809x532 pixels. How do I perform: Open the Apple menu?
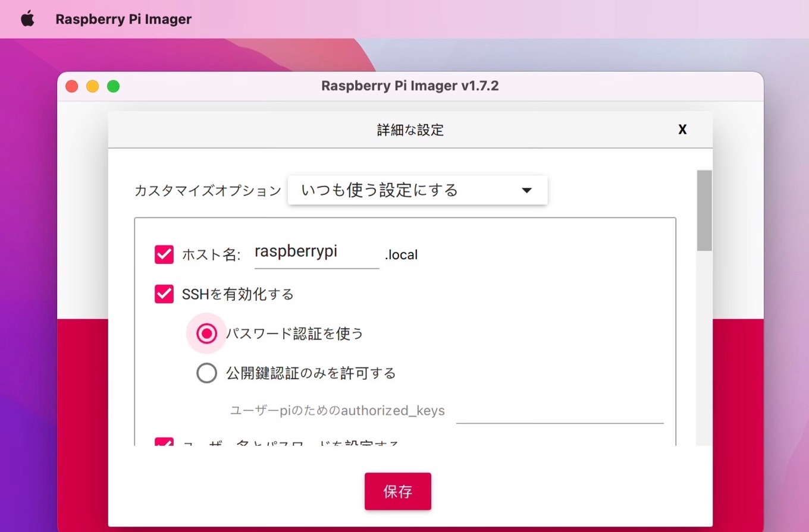coord(28,19)
